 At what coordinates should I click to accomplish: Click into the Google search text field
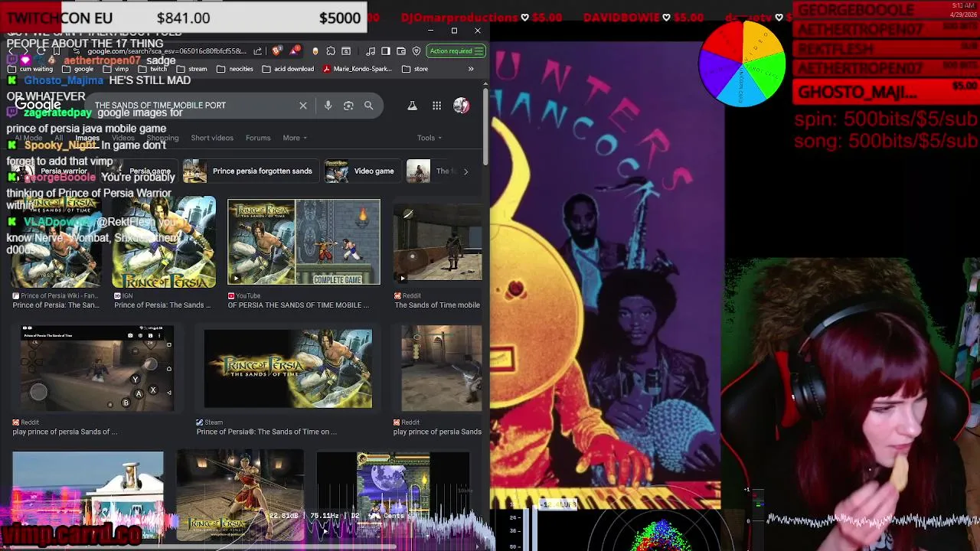coord(191,106)
